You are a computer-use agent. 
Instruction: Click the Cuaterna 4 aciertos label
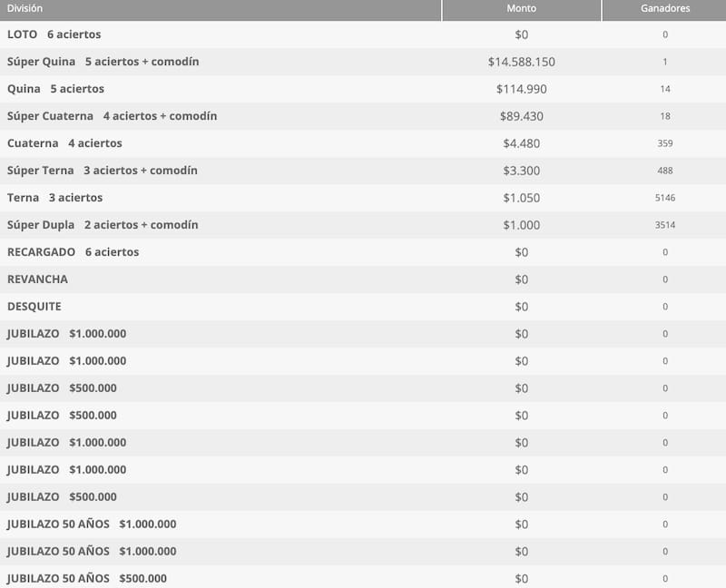tap(64, 143)
